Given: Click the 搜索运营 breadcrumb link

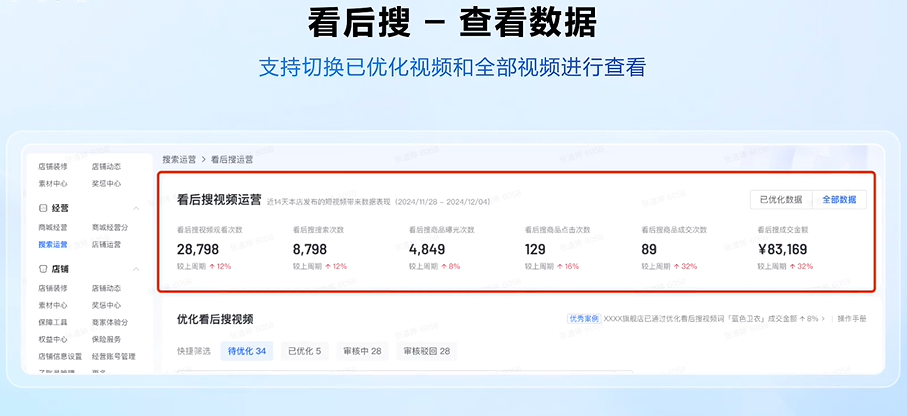Looking at the screenshot, I should (179, 159).
